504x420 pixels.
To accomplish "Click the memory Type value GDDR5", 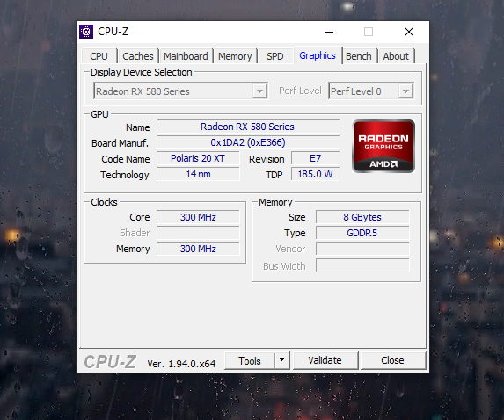I will 362,233.
